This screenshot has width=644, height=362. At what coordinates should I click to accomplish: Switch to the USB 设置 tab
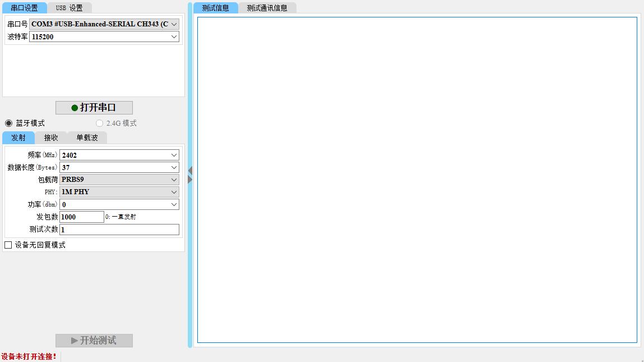click(69, 8)
